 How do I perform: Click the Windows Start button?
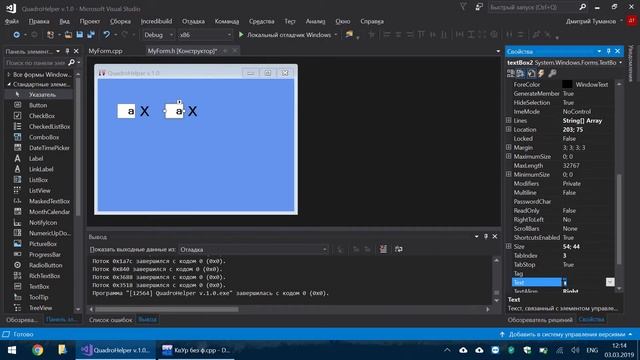coord(12,350)
